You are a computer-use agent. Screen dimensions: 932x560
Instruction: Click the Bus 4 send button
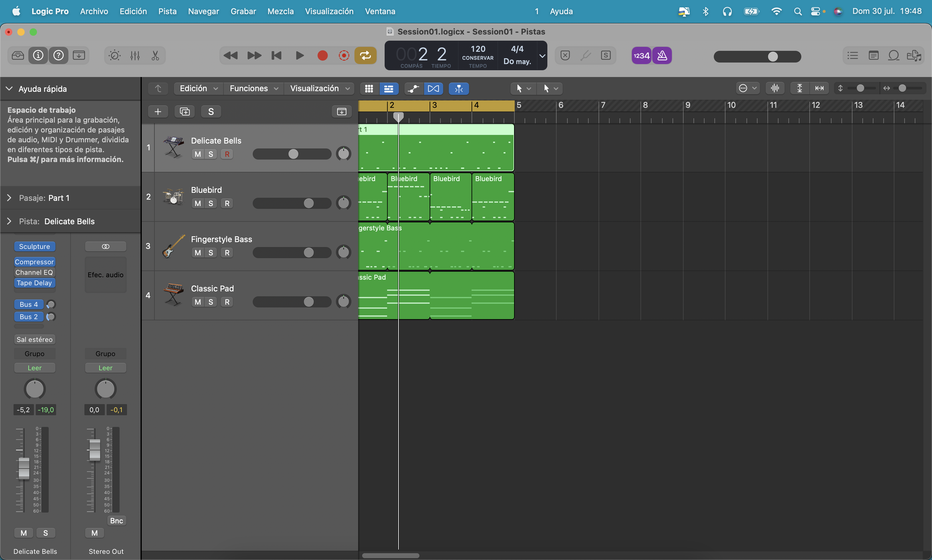[29, 304]
